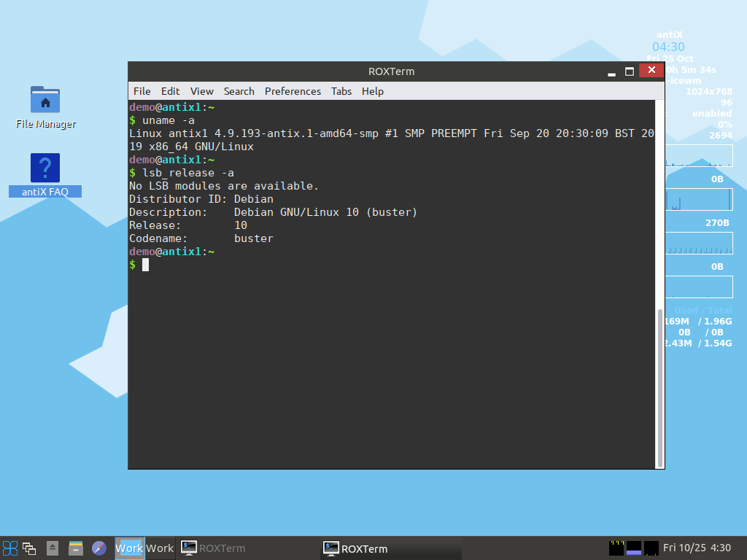Launch the web browser from taskbar
This screenshot has width=747, height=560.
click(99, 548)
